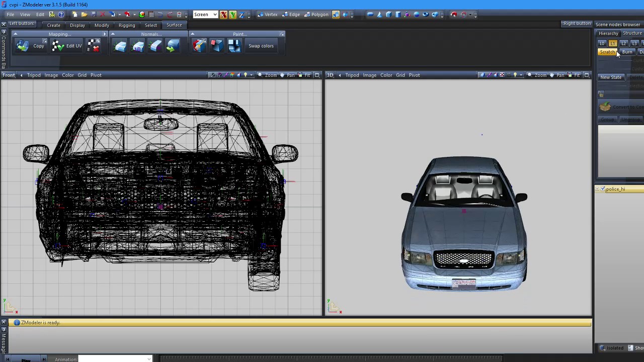Click the New file toolbar icon
The width and height of the screenshot is (644, 362).
[75, 15]
